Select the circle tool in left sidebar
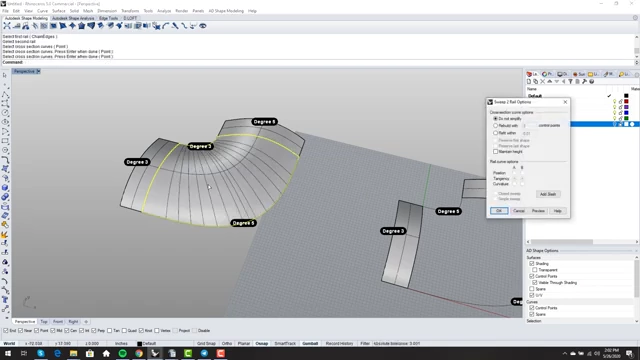Screen dimensions: 640x360 pyautogui.click(x=5, y=113)
